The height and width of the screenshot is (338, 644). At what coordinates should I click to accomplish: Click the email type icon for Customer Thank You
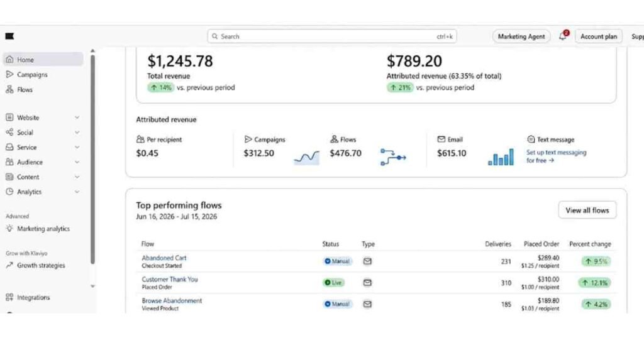(367, 282)
